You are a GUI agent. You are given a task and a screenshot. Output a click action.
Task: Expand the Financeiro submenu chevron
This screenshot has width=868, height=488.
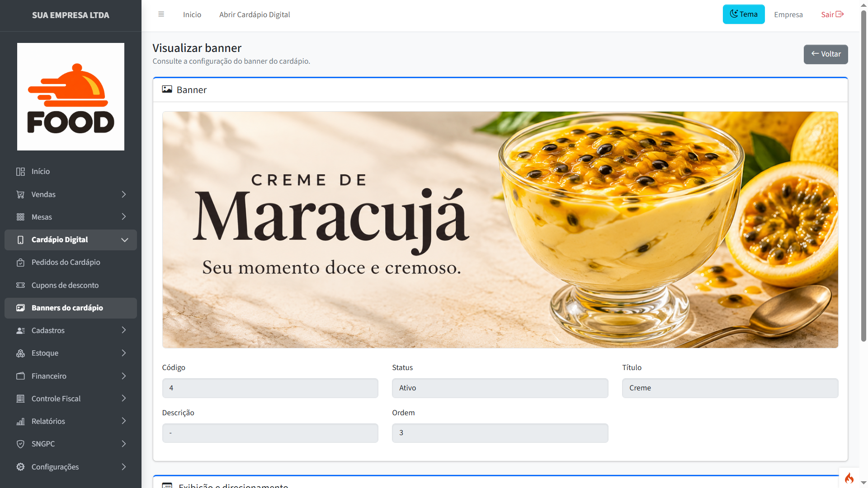(124, 376)
